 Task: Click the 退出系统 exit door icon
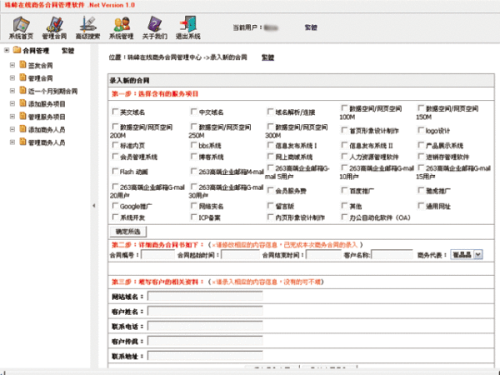[x=188, y=25]
